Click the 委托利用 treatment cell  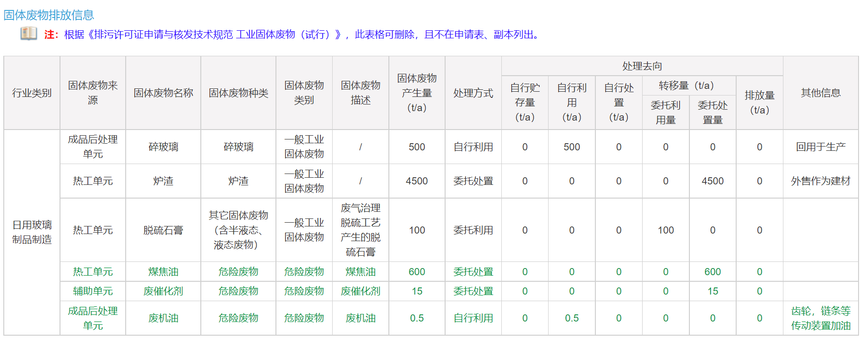click(473, 230)
